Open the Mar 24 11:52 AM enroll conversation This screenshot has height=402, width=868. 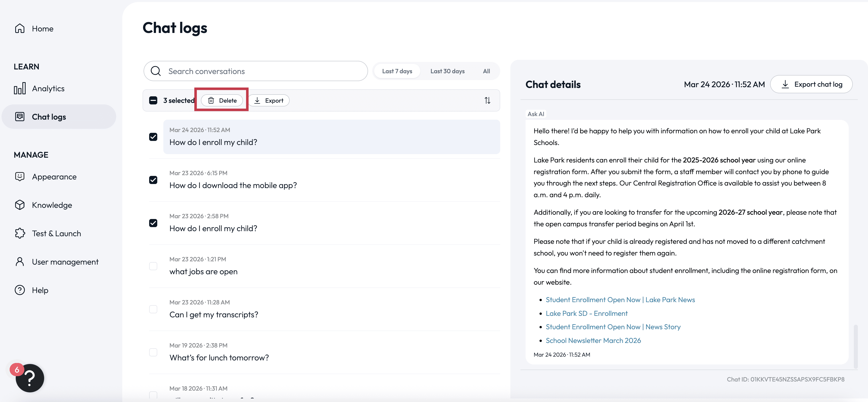pos(332,137)
